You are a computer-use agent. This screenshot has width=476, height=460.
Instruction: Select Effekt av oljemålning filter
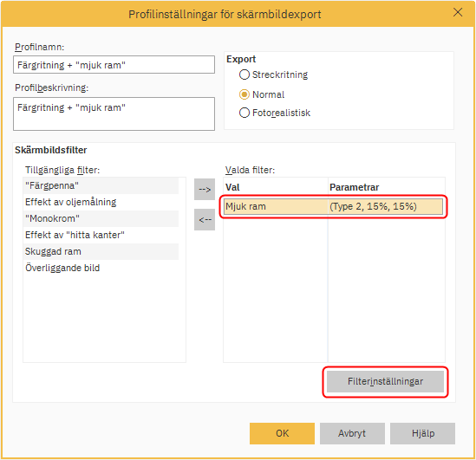pos(101,202)
